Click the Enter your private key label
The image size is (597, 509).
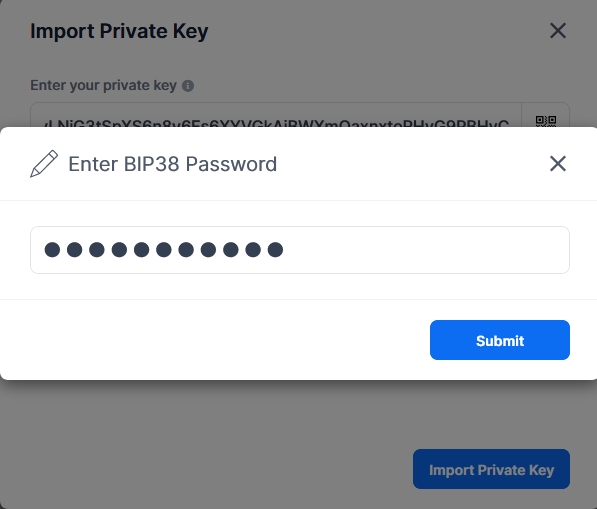coord(104,86)
